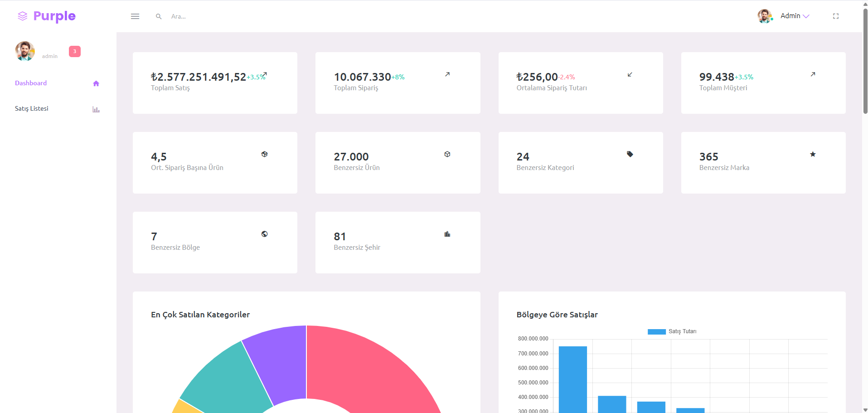Click the -2.4% change indicator
Screen dimensions: 868x413
coord(567,78)
